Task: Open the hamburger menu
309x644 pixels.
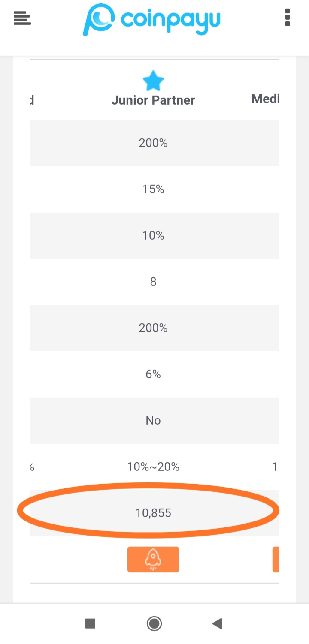Action: tap(22, 18)
